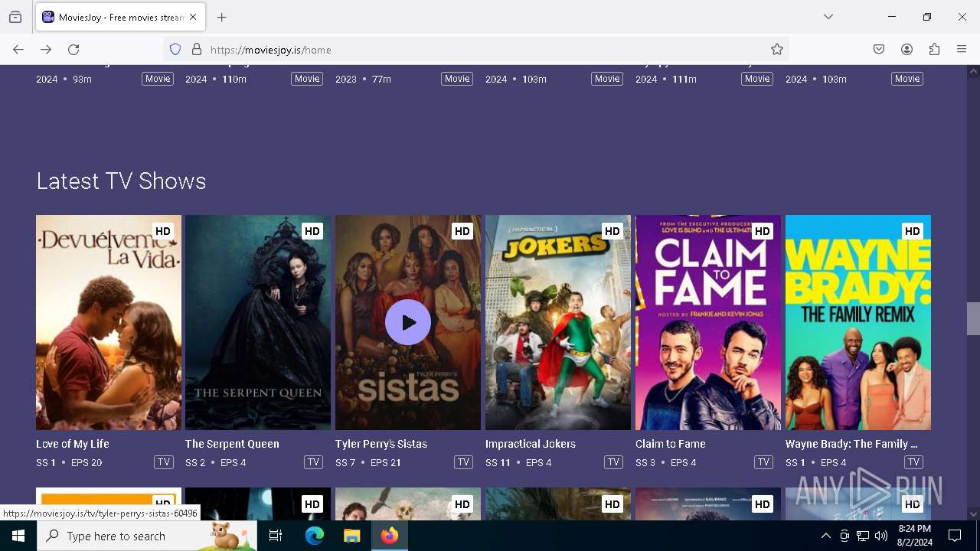
Task: Open the network tray icon
Action: (863, 536)
